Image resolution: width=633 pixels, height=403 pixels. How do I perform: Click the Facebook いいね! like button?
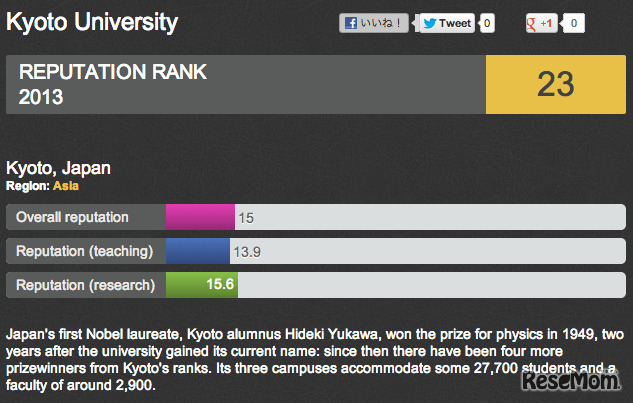click(x=376, y=23)
